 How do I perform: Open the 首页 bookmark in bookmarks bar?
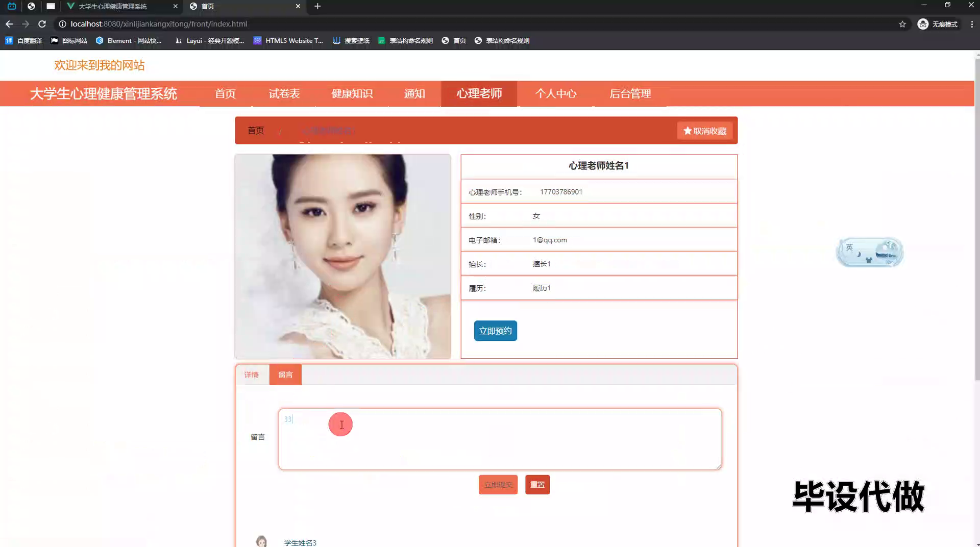click(454, 40)
